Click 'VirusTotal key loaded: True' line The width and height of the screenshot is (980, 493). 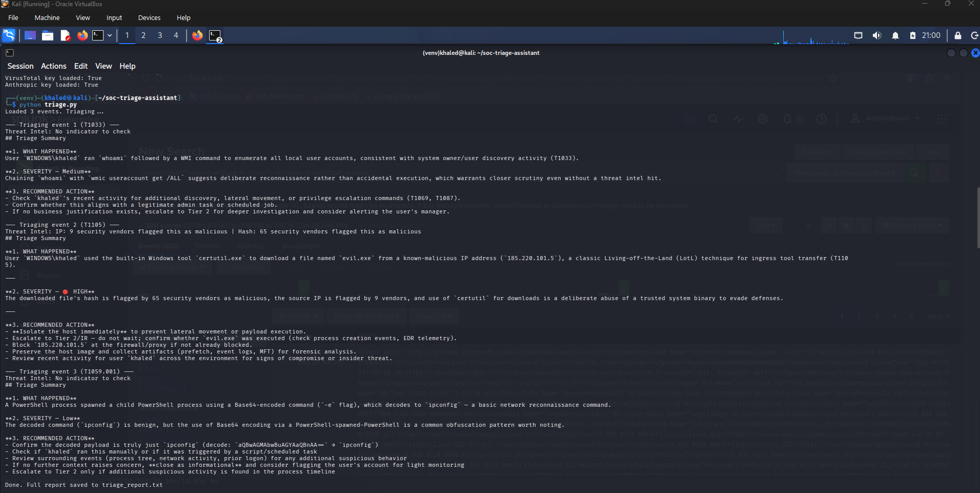point(53,78)
